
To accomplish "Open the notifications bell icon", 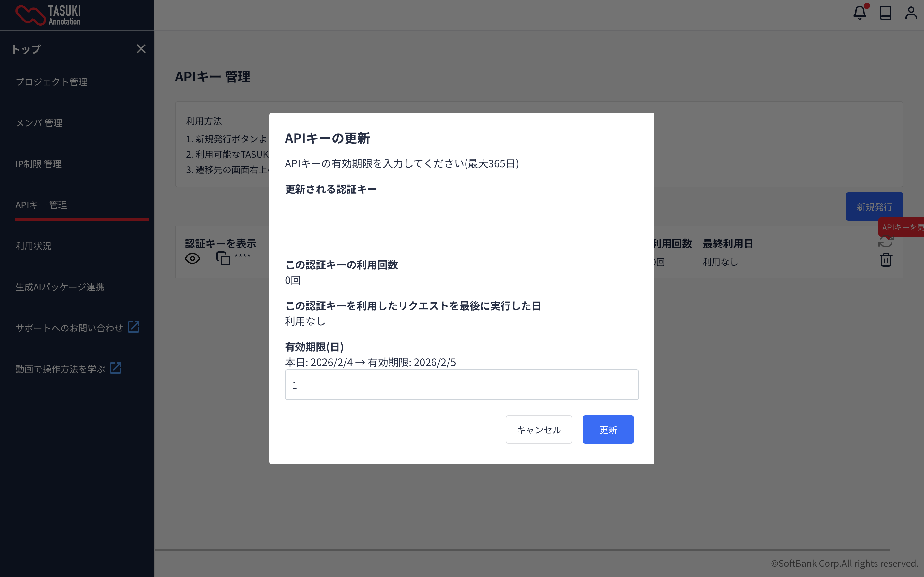I will (860, 13).
